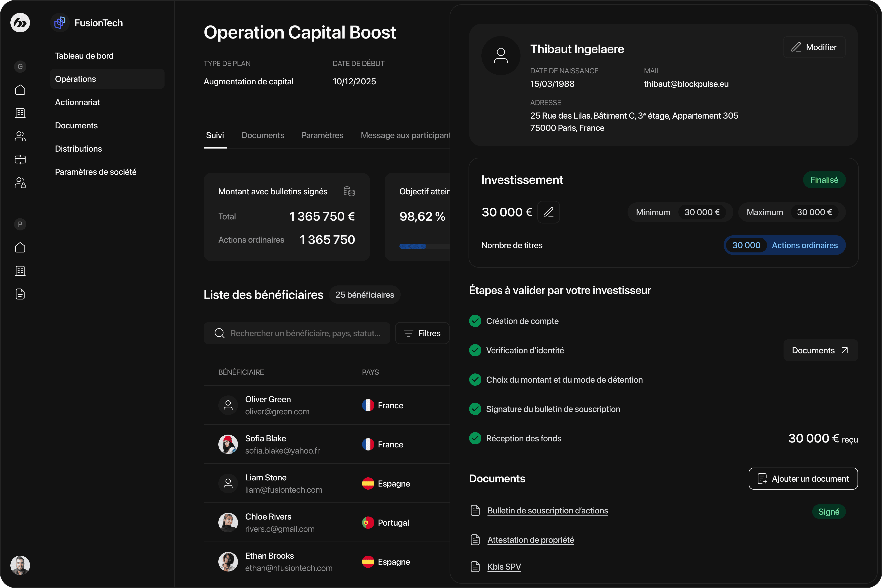882x588 pixels.
Task: Click the Réception des fonds green checkmark
Action: click(475, 438)
